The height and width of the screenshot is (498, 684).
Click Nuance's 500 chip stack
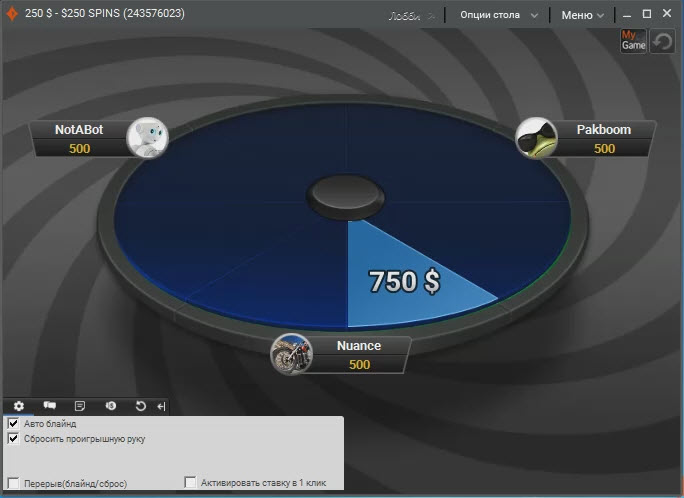[x=359, y=365]
